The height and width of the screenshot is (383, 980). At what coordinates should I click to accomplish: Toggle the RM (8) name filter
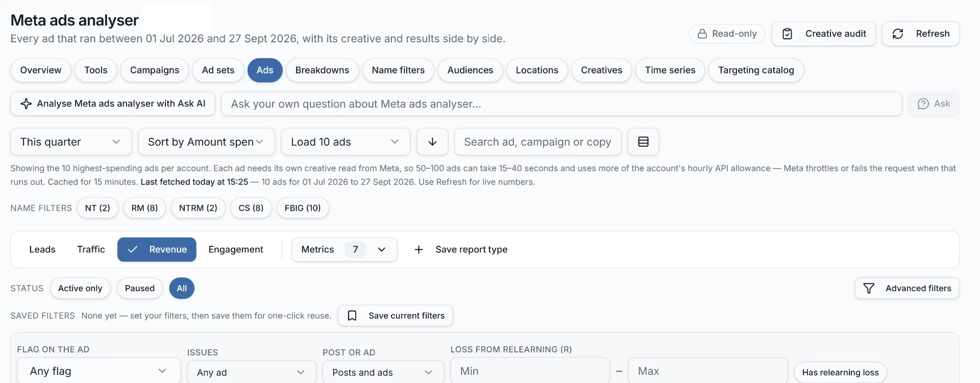(144, 208)
